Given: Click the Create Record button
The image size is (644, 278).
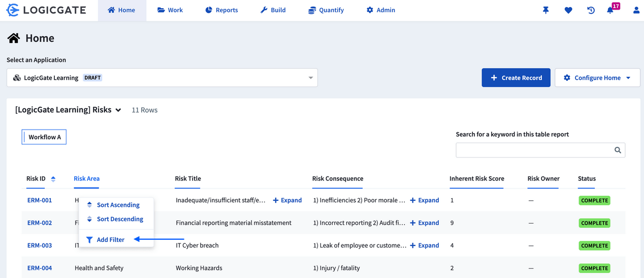Looking at the screenshot, I should coord(516,78).
